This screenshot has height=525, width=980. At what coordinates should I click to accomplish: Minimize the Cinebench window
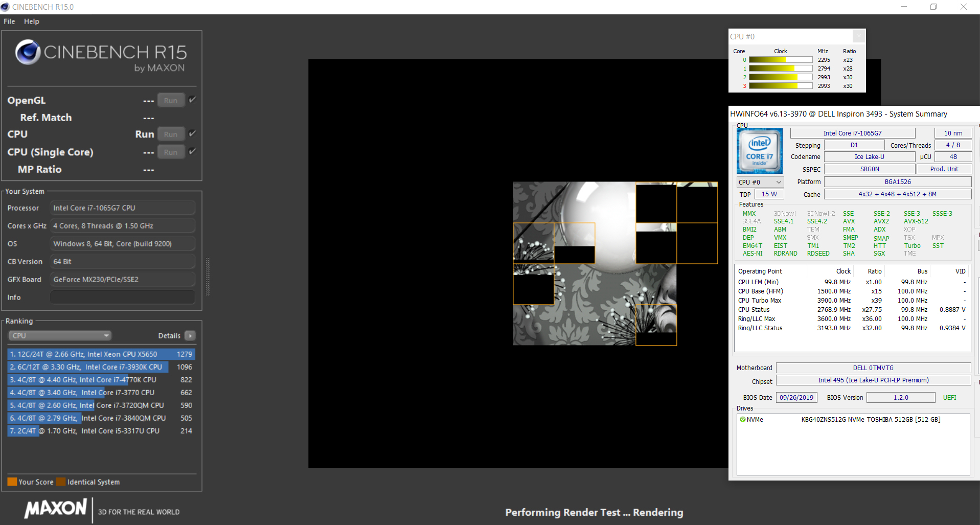pyautogui.click(x=903, y=7)
